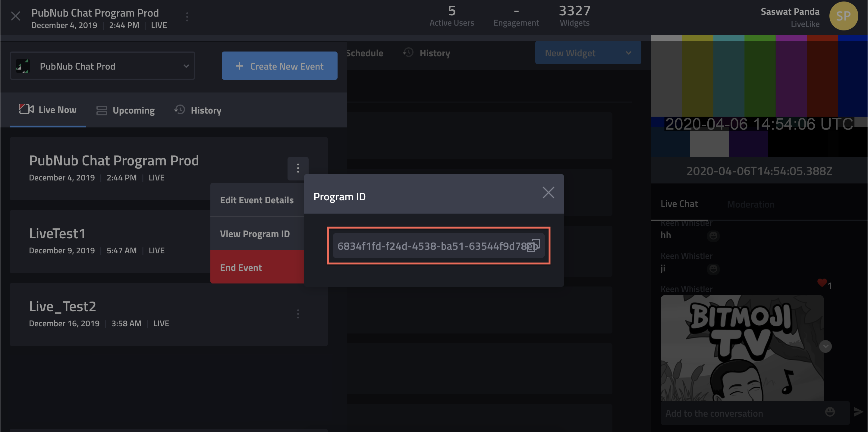Add reaction to the 'hh' chat message
This screenshot has height=432, width=868.
713,236
